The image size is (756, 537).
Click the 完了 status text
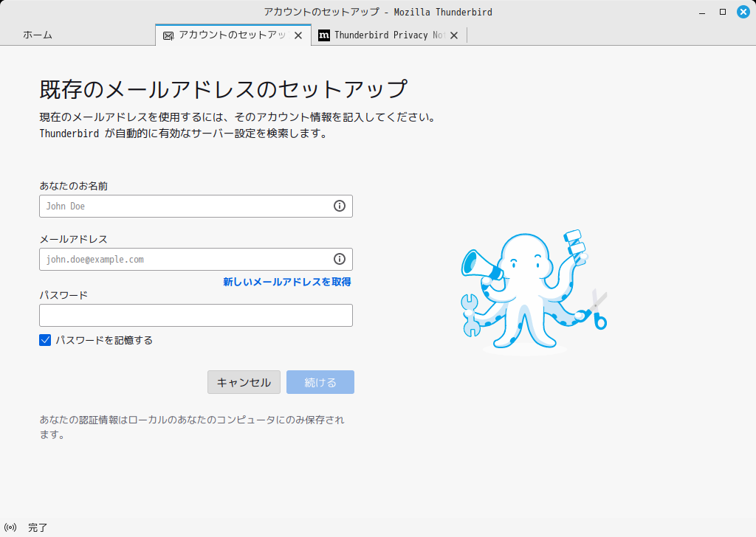point(38,527)
